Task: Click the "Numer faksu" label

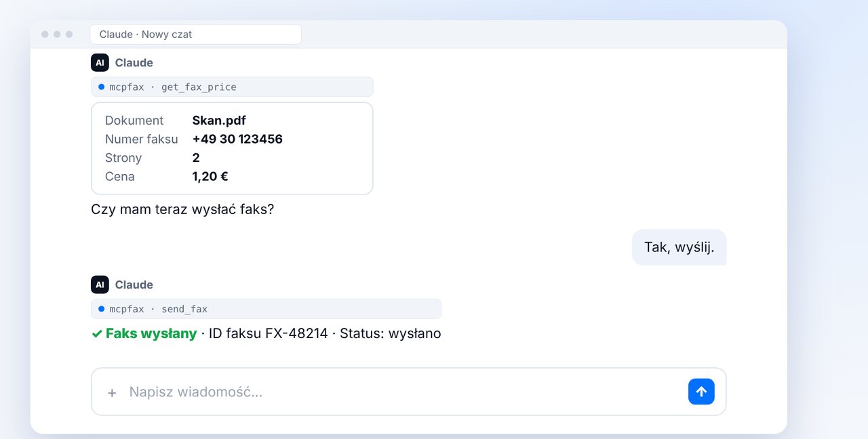Action: 142,139
